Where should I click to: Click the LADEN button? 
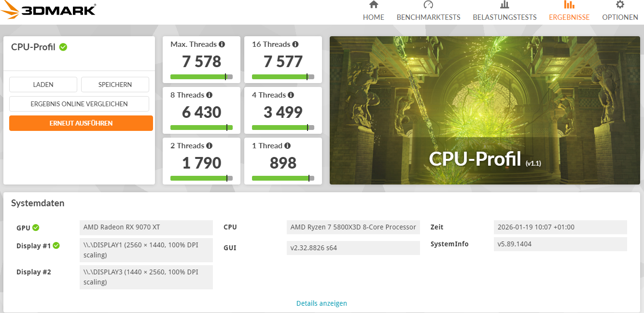[x=43, y=85]
